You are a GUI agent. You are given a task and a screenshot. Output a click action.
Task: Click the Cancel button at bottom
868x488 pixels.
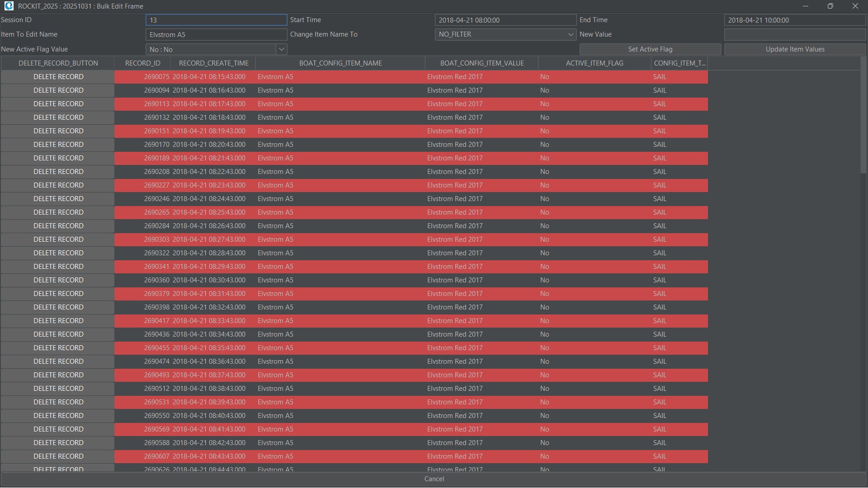point(434,479)
